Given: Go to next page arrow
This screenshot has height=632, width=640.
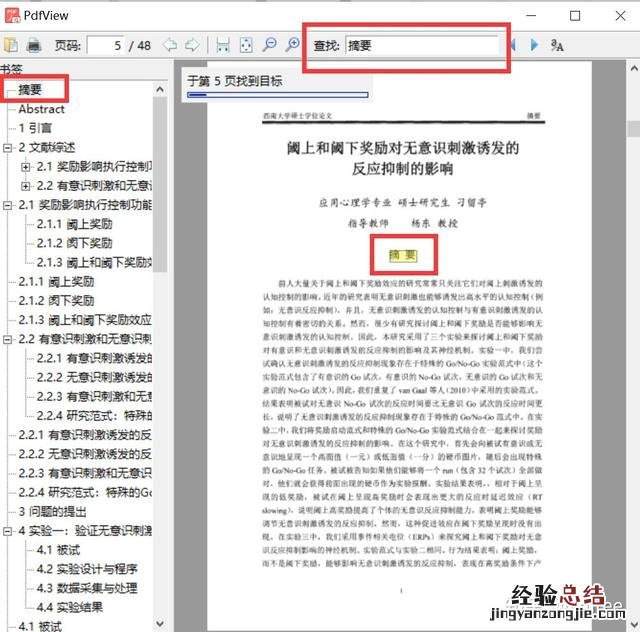Looking at the screenshot, I should (192, 45).
